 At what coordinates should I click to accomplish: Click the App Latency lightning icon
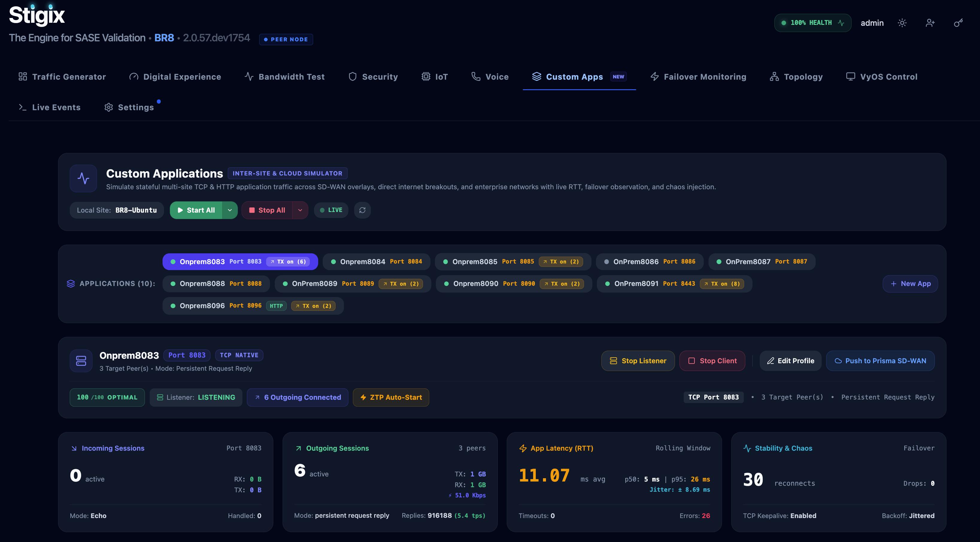click(x=523, y=448)
